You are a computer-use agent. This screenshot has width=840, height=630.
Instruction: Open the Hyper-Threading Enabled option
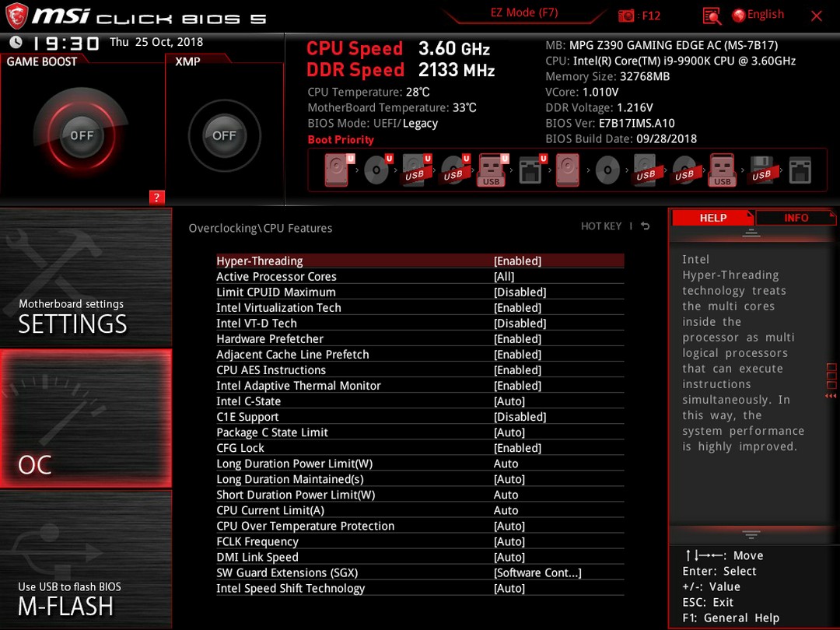tap(517, 261)
